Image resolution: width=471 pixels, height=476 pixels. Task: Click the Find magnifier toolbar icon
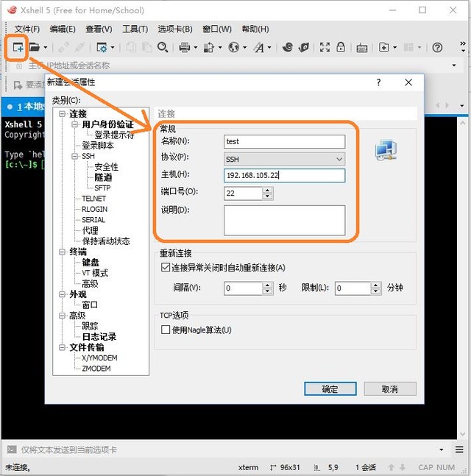[163, 47]
